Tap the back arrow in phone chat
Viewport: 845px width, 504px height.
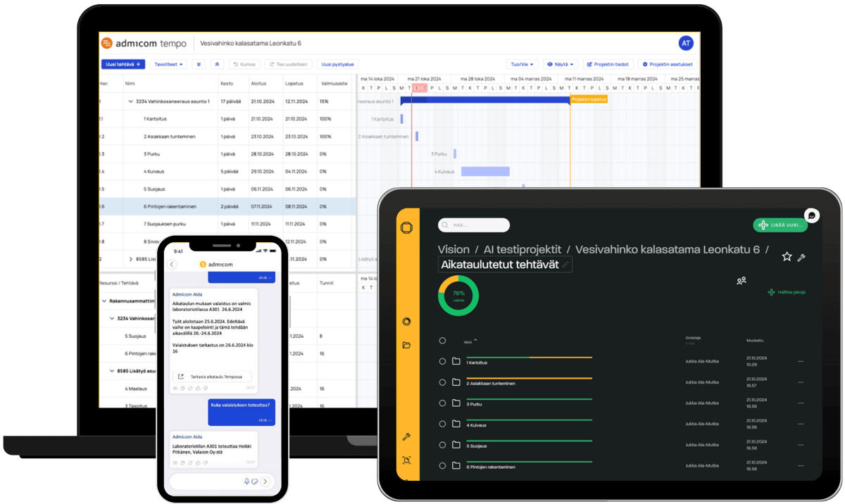click(x=173, y=265)
